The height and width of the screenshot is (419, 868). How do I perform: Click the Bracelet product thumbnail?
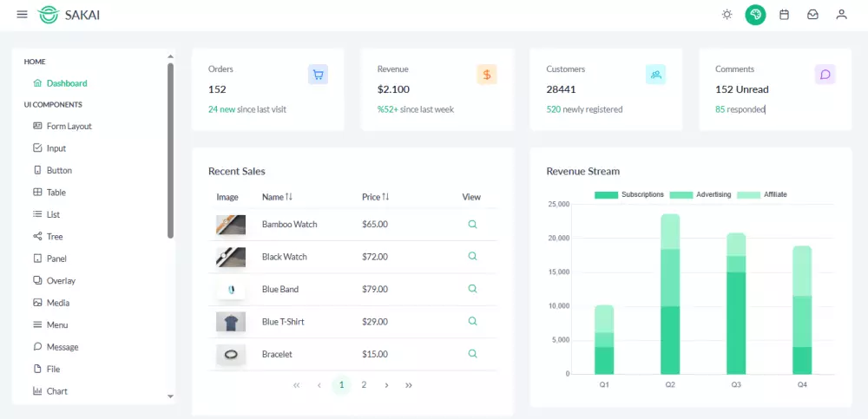pos(231,354)
